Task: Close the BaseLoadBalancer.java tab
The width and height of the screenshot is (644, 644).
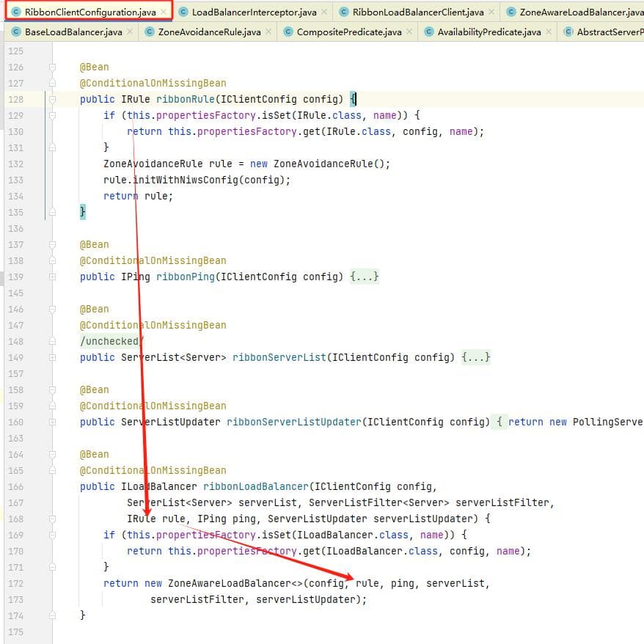Action: tap(130, 32)
